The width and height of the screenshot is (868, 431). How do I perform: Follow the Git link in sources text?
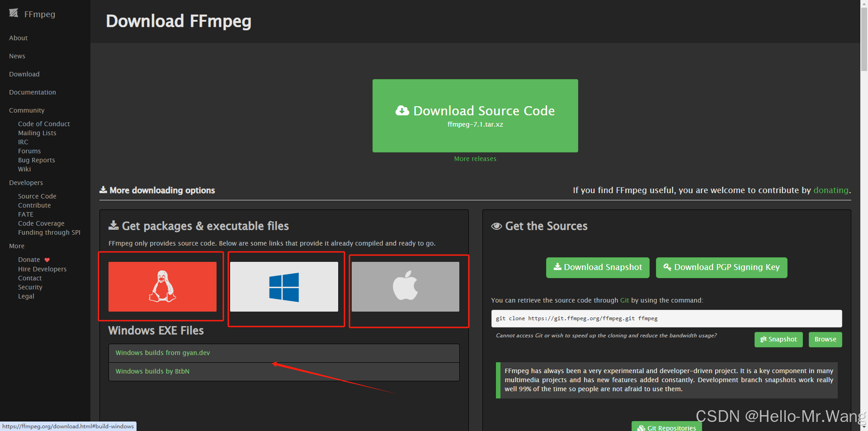tap(624, 300)
